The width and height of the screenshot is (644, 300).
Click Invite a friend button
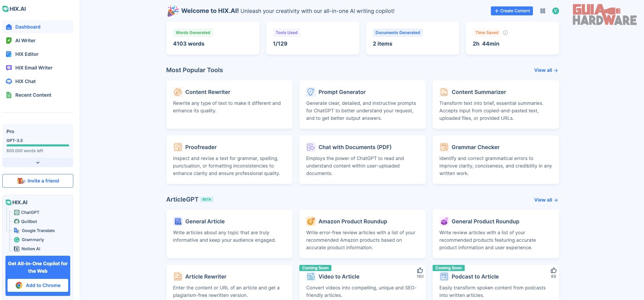click(x=38, y=181)
